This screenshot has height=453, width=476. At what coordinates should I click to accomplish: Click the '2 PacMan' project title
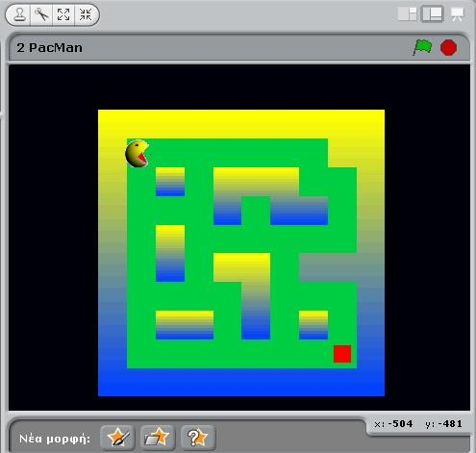click(50, 48)
